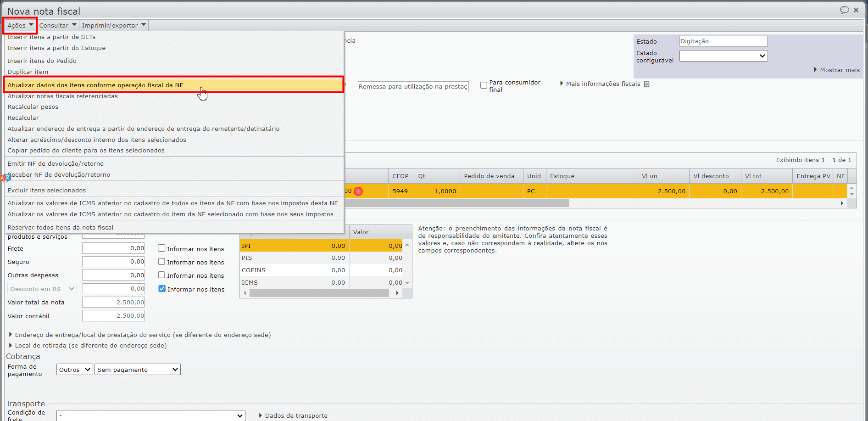Select Atualizar dados dos itens conforme operação fiscal

[174, 85]
